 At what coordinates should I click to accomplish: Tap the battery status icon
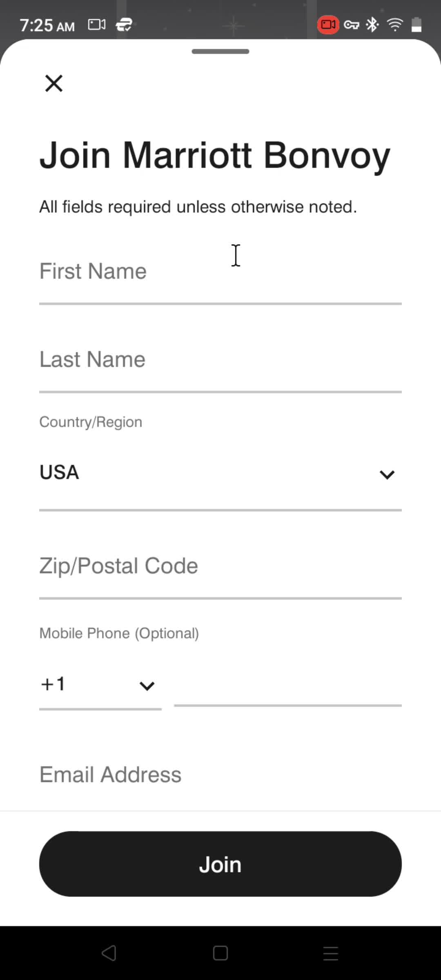[416, 25]
